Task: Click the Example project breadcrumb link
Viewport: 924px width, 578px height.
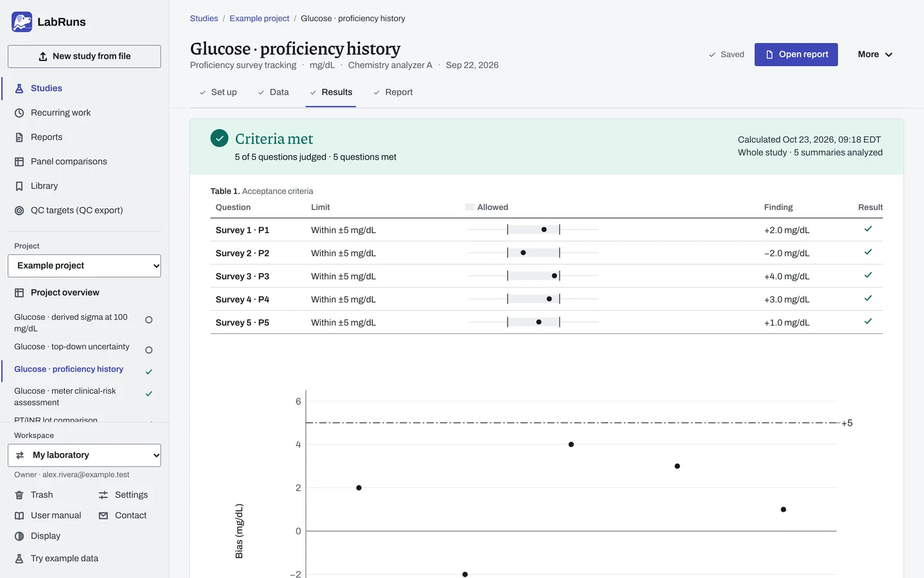Action: coord(259,19)
